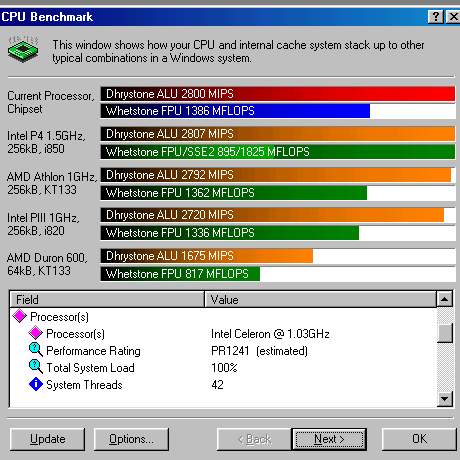Image resolution: width=460 pixels, height=460 pixels.
Task: Click the Dhrystone ALU 2807 MIPS bar
Action: 278,134
